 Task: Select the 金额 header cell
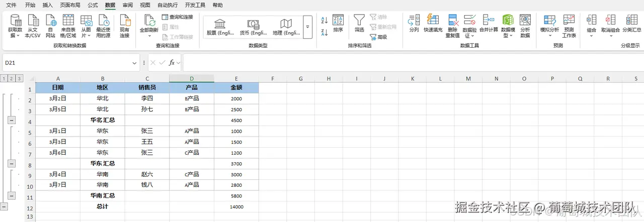[x=236, y=87]
